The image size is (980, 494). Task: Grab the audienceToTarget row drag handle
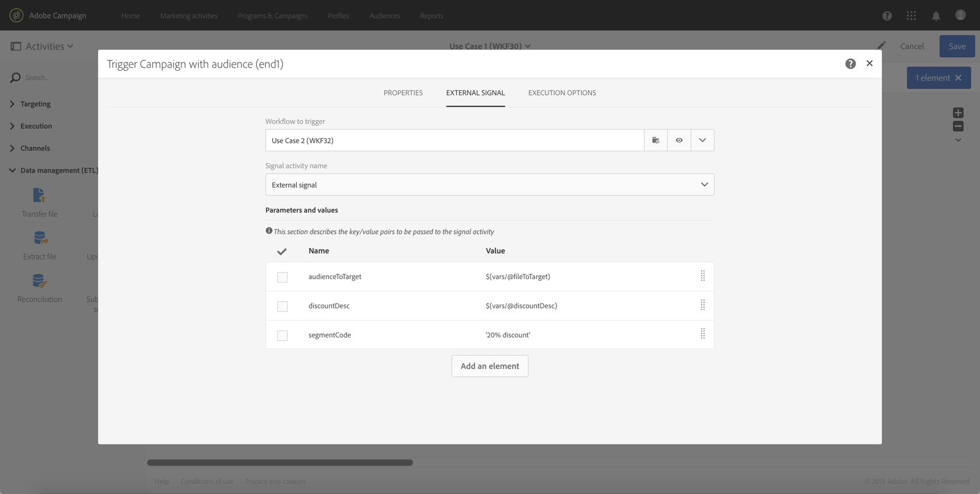pyautogui.click(x=702, y=276)
